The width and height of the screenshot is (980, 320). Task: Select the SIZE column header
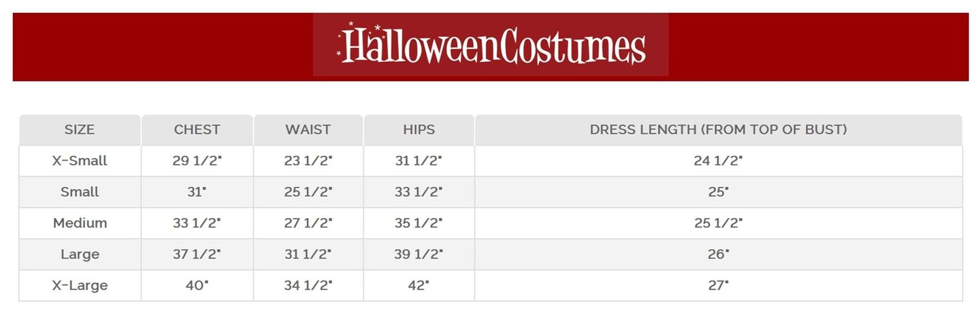[x=80, y=129]
